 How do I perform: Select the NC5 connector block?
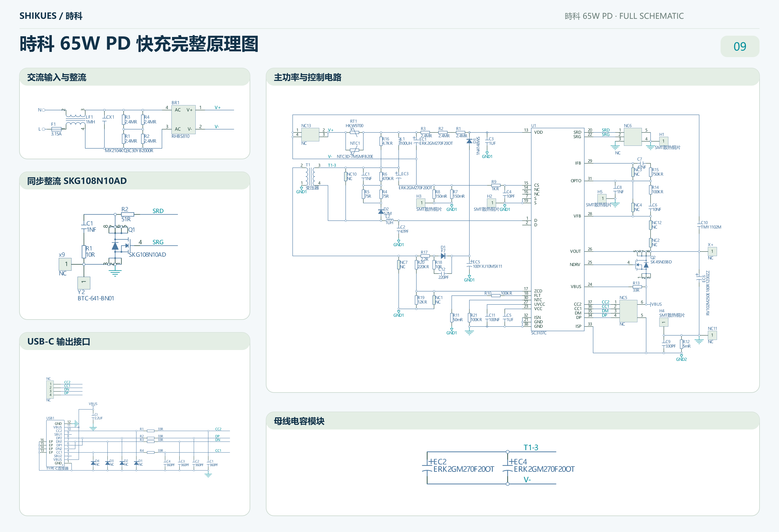pyautogui.click(x=628, y=311)
